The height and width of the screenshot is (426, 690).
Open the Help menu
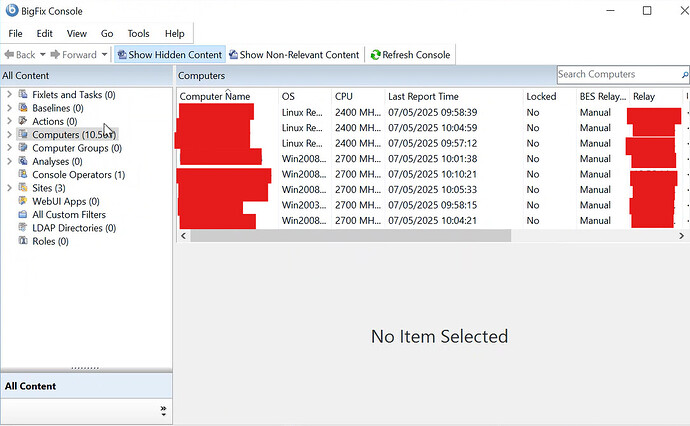(174, 33)
